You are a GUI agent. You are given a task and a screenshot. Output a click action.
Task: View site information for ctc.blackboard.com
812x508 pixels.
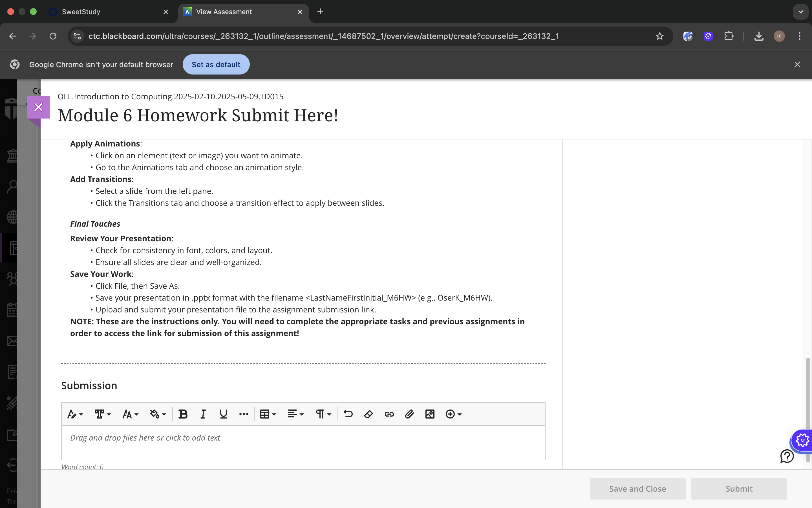coord(77,36)
